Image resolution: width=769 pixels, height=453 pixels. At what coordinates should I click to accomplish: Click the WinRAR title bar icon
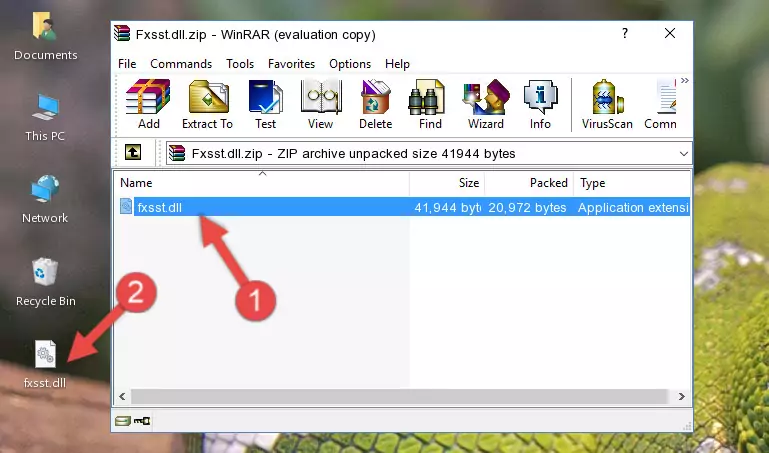[122, 33]
